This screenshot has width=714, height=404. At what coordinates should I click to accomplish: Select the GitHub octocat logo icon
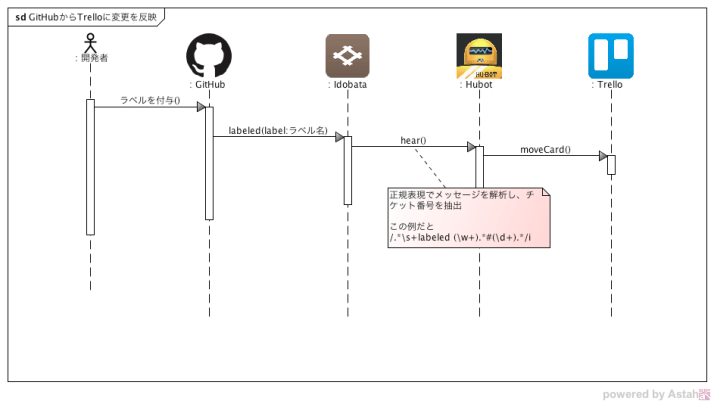[208, 55]
